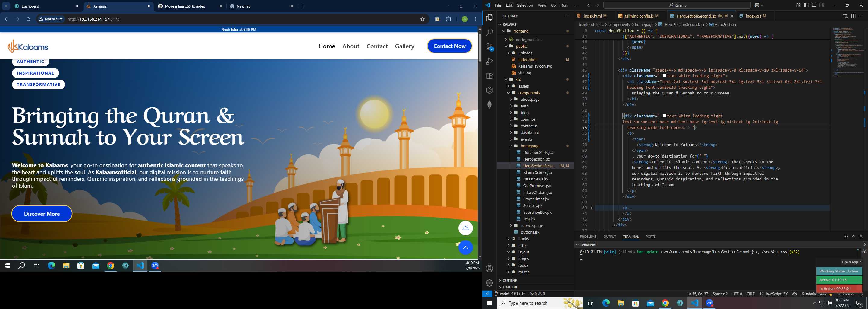
Task: Collapse the homepage folder
Action: tap(530, 146)
